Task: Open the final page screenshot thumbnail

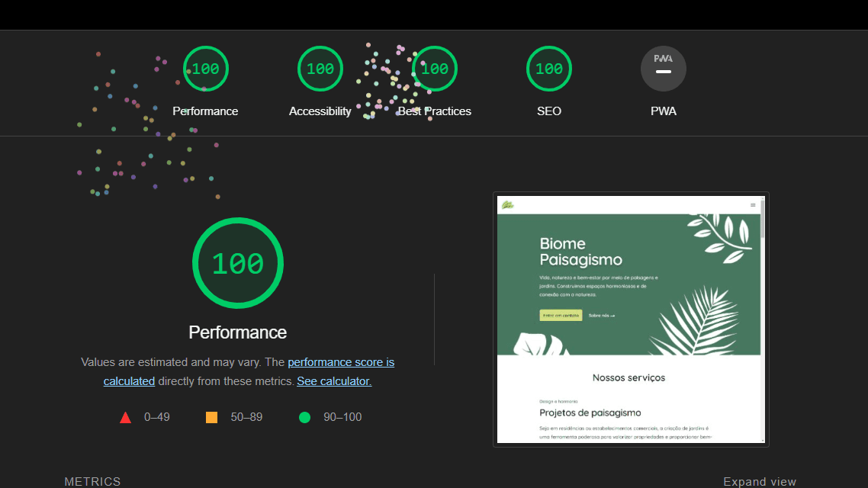Action: pos(630,319)
